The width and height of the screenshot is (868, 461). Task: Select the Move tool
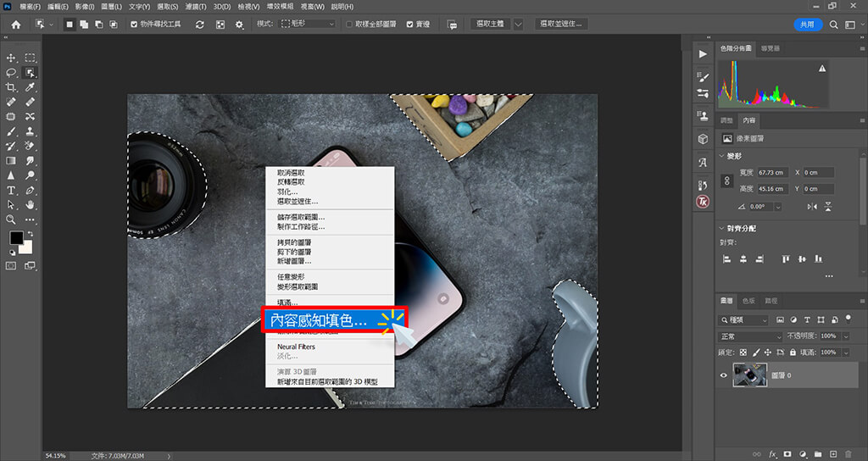point(10,58)
